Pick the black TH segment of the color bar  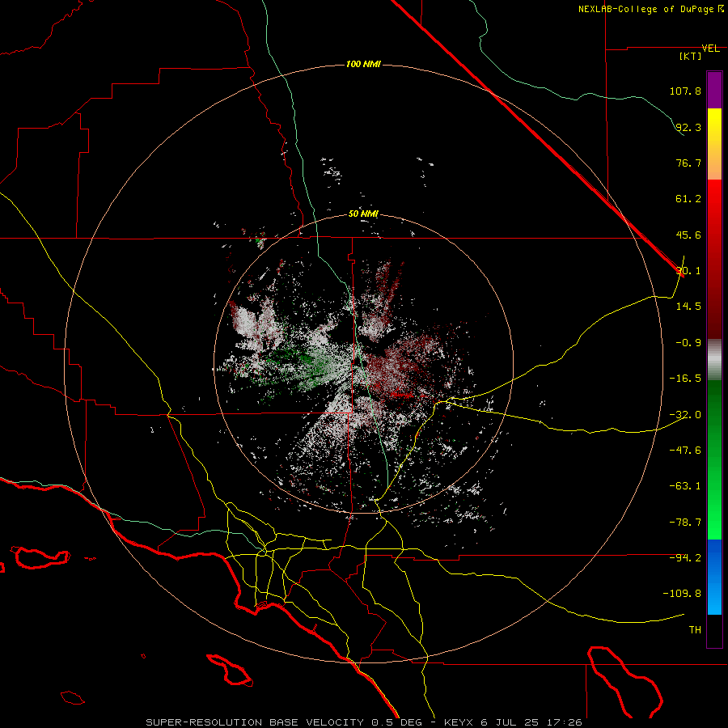[x=714, y=631]
